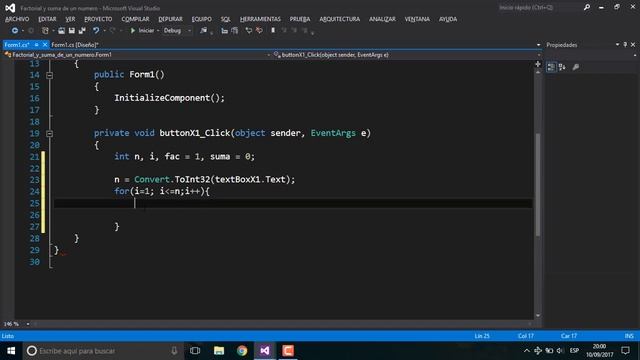Start debugging with the green Iniciar button
The height and width of the screenshot is (360, 640).
click(142, 31)
